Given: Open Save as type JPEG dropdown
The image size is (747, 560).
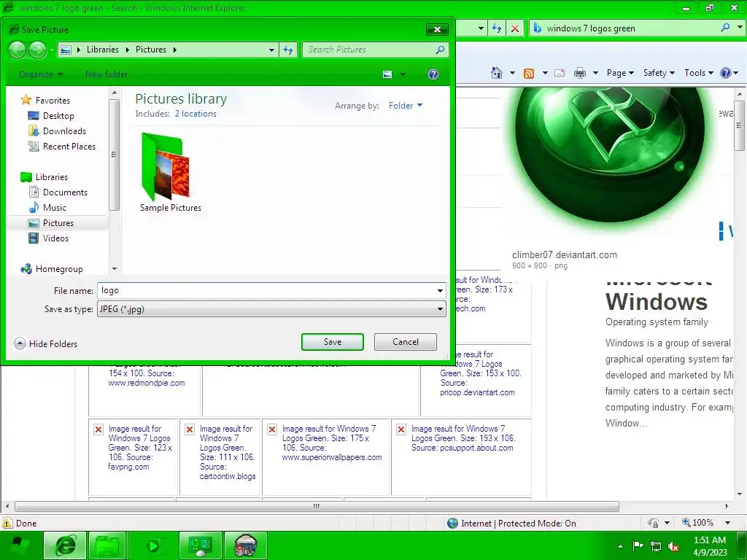Looking at the screenshot, I should pos(271,309).
